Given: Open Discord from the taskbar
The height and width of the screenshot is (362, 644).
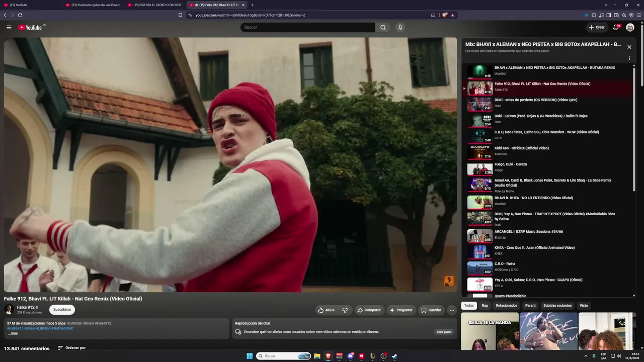Looking at the screenshot, I should click(351, 356).
